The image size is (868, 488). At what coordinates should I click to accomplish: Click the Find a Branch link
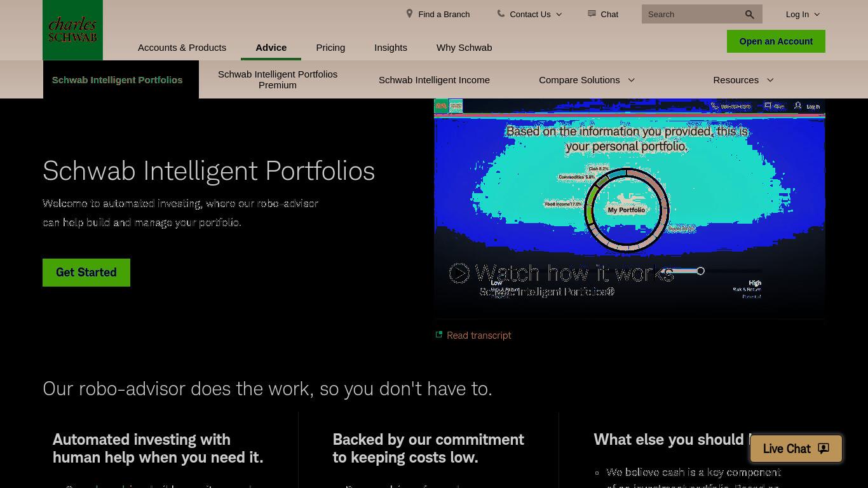tap(444, 14)
